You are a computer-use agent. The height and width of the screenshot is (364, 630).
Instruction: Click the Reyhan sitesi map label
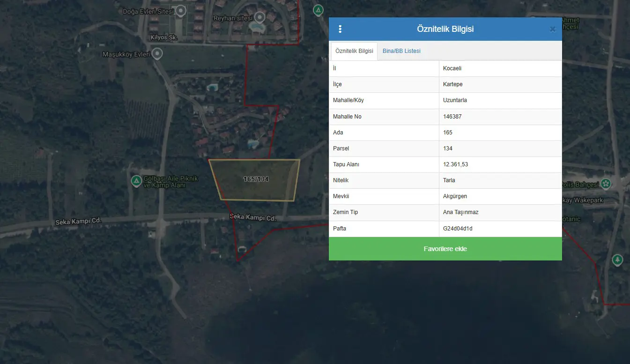point(233,18)
